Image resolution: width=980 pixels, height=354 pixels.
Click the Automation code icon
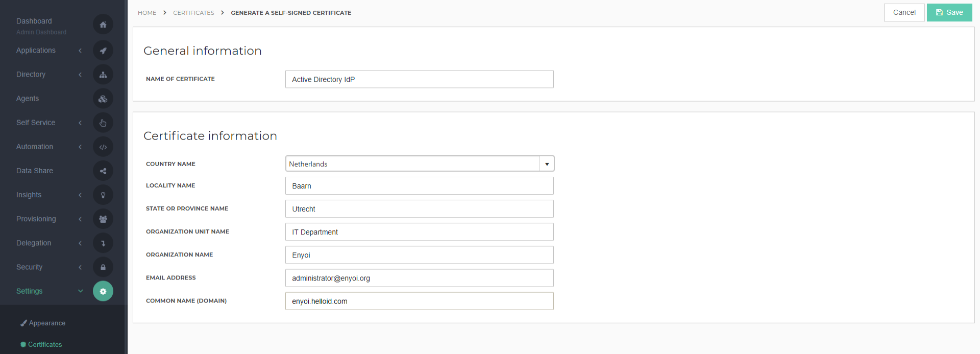[x=103, y=147]
